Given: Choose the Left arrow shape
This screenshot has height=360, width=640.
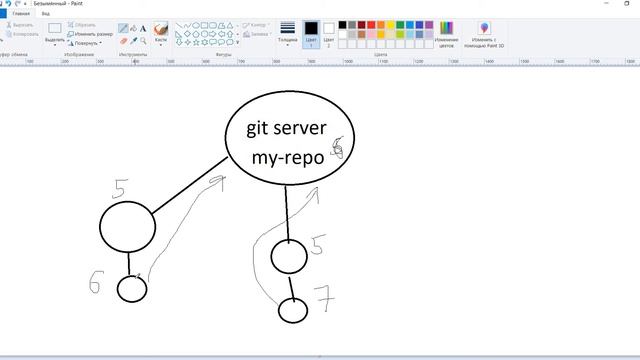Looking at the screenshot, I should pos(222,34).
